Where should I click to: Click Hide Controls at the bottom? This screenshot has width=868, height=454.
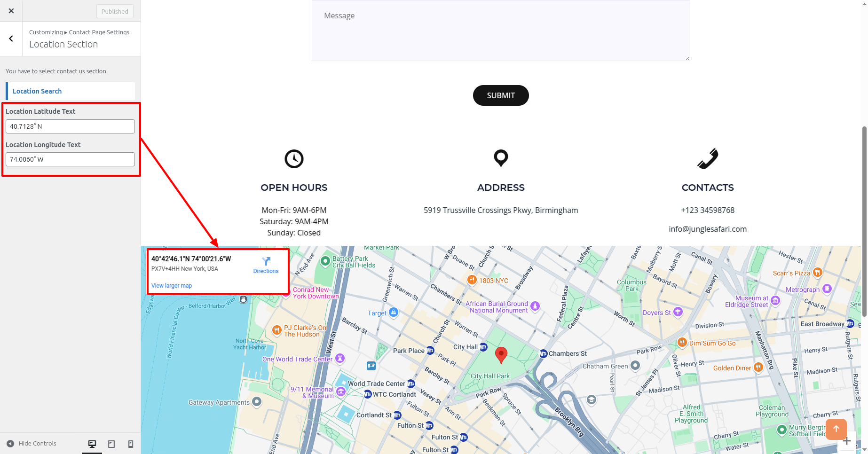point(32,443)
